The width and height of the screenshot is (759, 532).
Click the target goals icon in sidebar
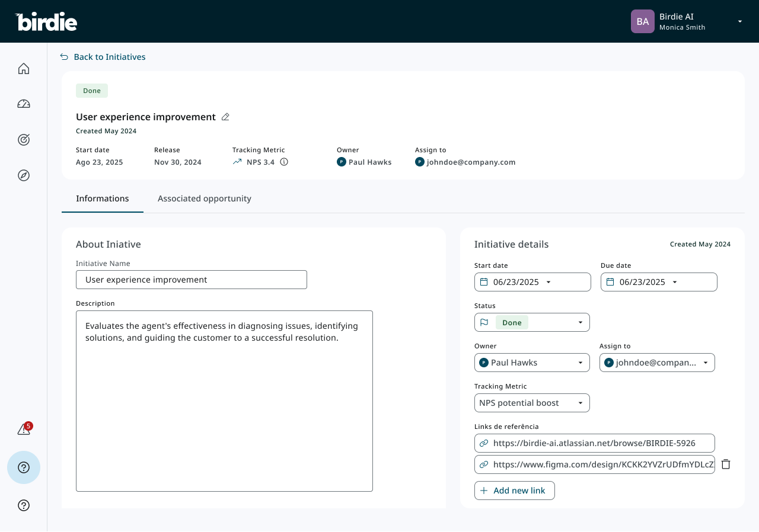24,140
